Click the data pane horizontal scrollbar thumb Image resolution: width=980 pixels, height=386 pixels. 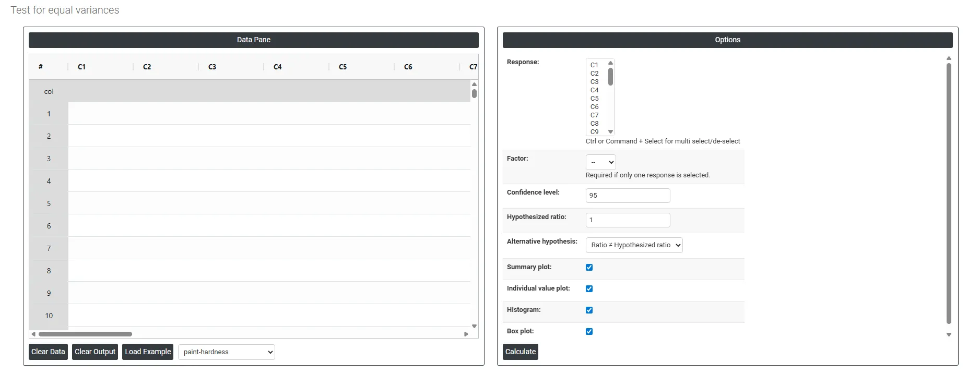pyautogui.click(x=85, y=334)
